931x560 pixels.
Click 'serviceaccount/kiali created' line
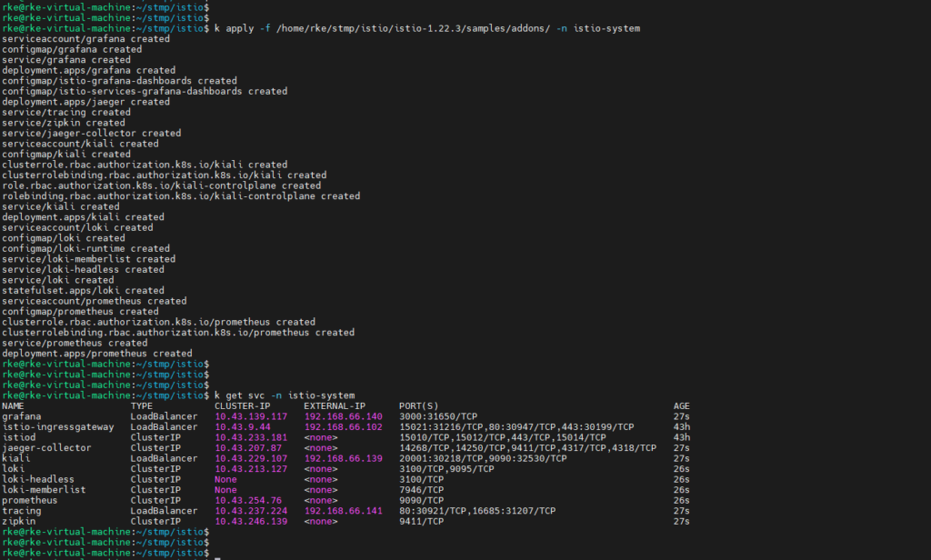[80, 144]
